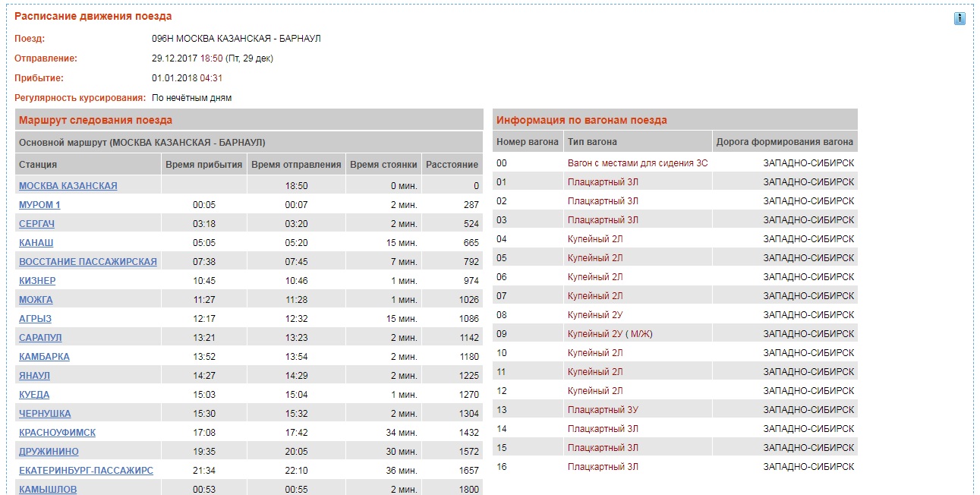Open the МОСКВА КАЗАНСКАЯ station link
This screenshot has width=980, height=495.
pyautogui.click(x=68, y=186)
